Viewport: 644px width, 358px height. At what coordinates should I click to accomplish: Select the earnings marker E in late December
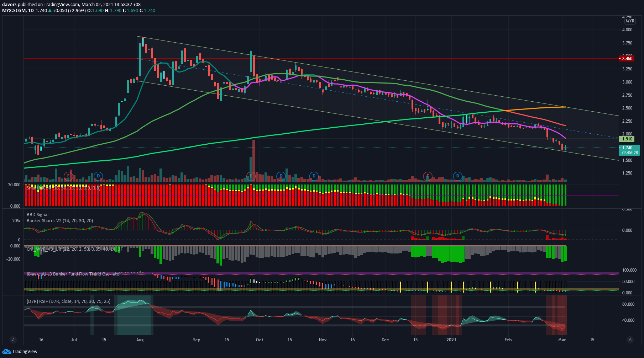(x=428, y=176)
